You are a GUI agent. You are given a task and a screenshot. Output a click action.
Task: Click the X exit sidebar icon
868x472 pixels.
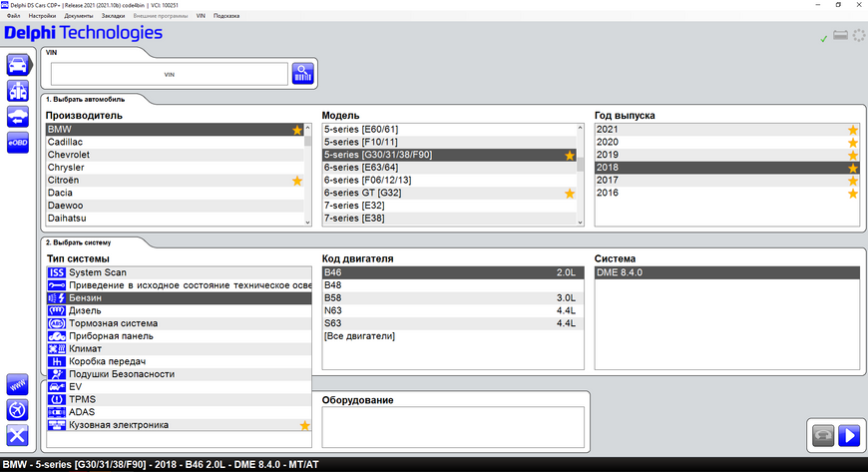[17, 435]
